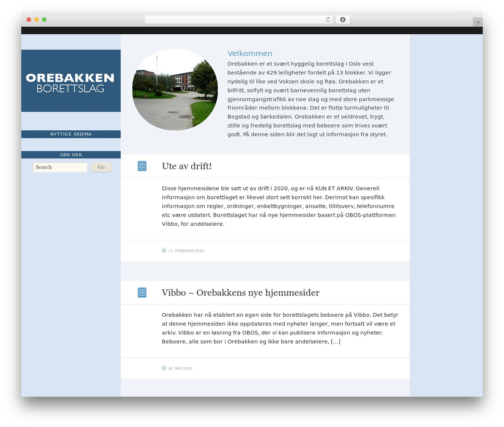This screenshot has width=504, height=427.
Task: Click the date '24. Mai 2020'
Action: (x=180, y=369)
